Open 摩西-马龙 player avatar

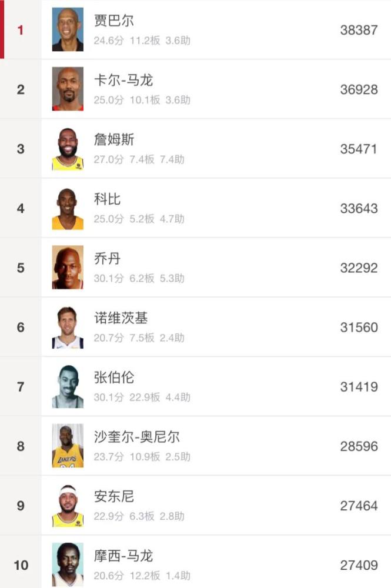[x=68, y=564]
